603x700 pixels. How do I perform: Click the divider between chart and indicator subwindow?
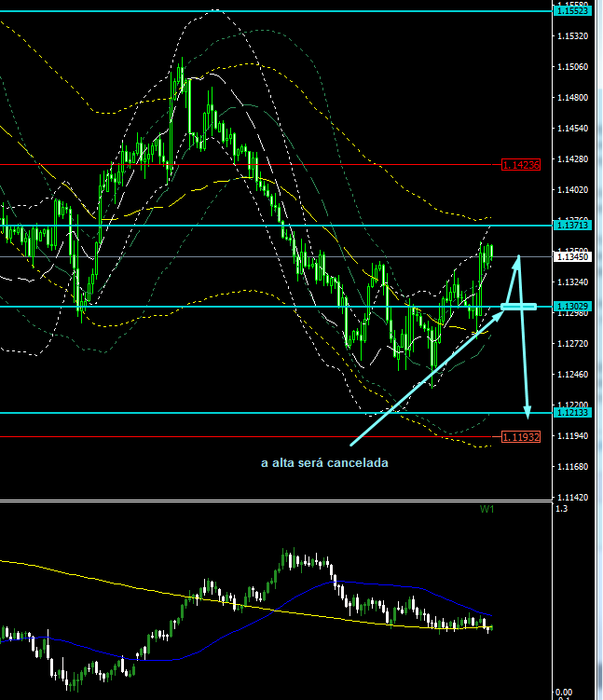pyautogui.click(x=280, y=501)
